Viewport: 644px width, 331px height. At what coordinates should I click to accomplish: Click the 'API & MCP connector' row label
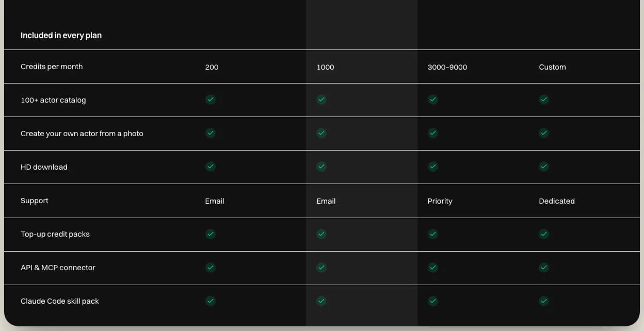pos(58,268)
